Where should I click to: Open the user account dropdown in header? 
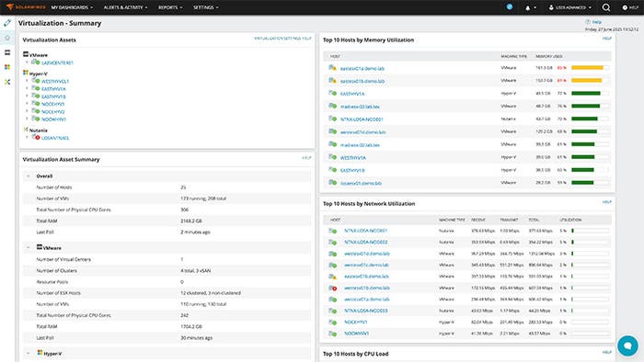(x=570, y=7)
